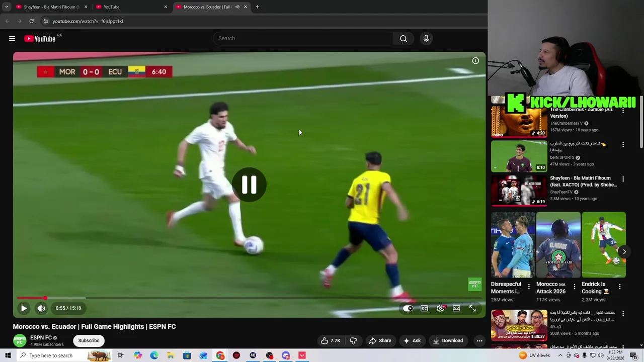
Task: Open File Explorer from taskbar
Action: click(171, 355)
